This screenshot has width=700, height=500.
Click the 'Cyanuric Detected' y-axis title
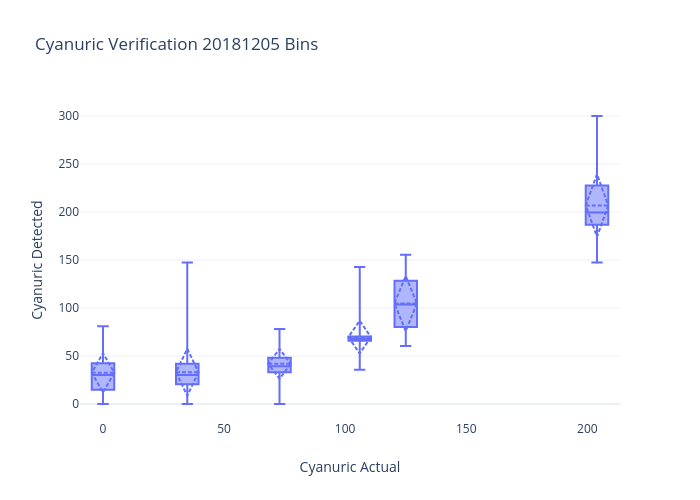[38, 260]
